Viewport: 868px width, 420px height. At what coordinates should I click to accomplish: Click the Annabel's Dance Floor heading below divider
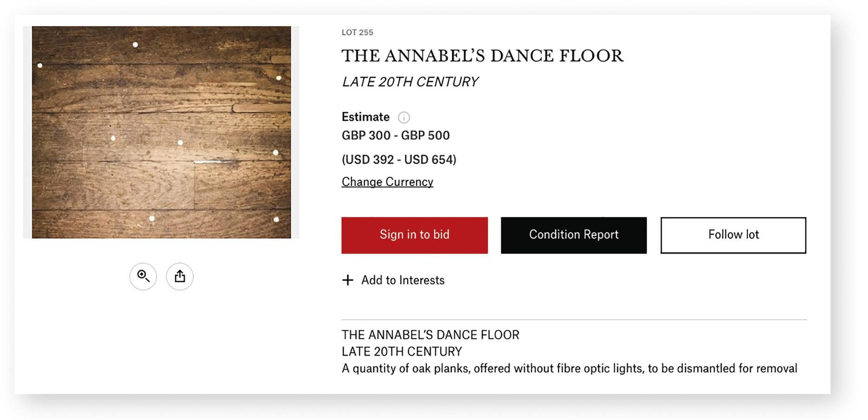430,335
